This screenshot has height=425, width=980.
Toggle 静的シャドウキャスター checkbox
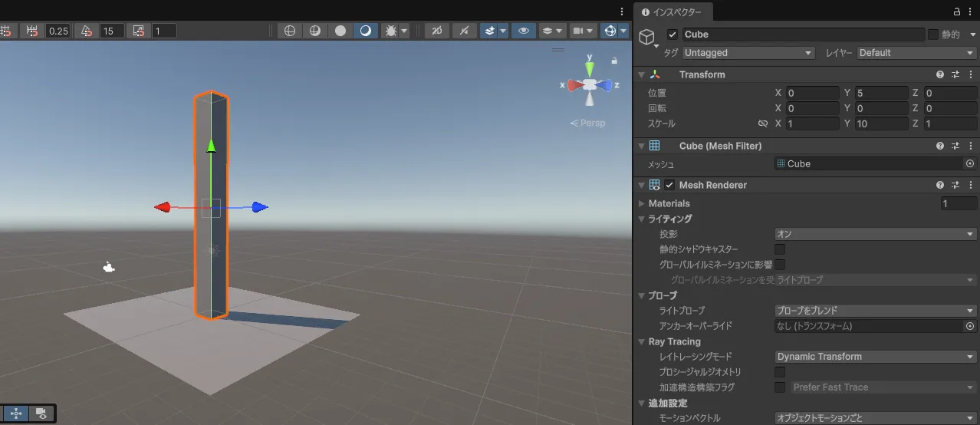click(780, 249)
